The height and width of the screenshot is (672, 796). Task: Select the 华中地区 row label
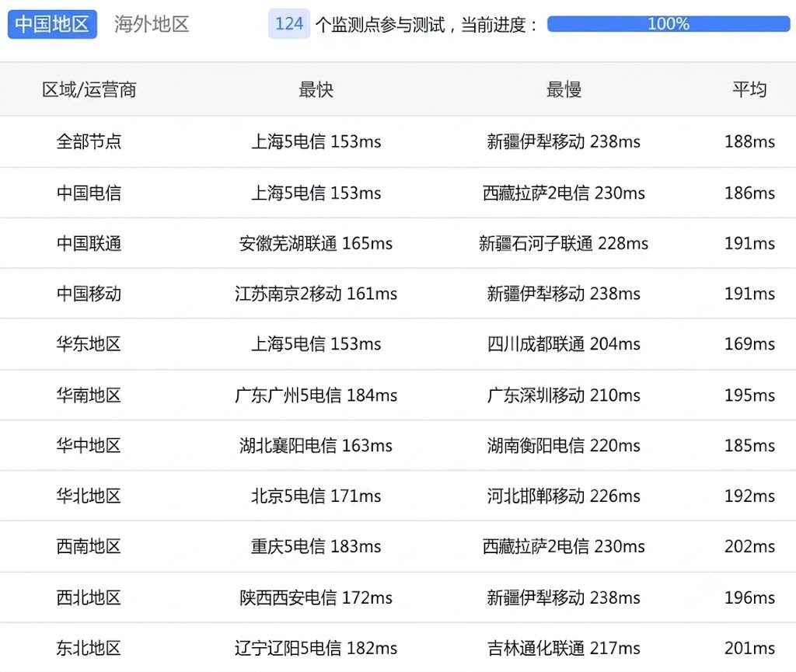tap(89, 445)
